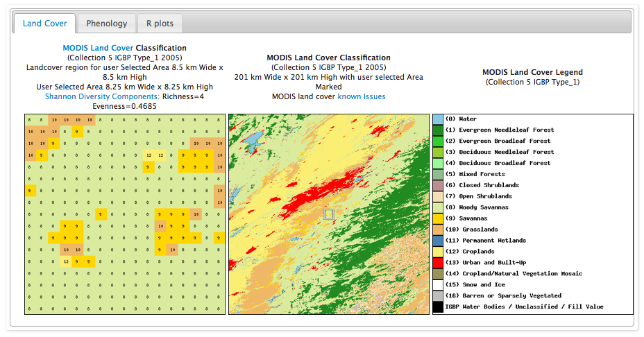The height and width of the screenshot is (337, 644).
Task: Select the '(3) Deciduous Needleleaf Forest' label
Action: (500, 153)
